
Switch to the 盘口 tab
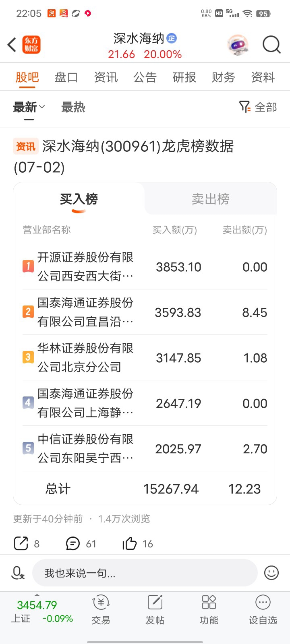[x=66, y=77]
